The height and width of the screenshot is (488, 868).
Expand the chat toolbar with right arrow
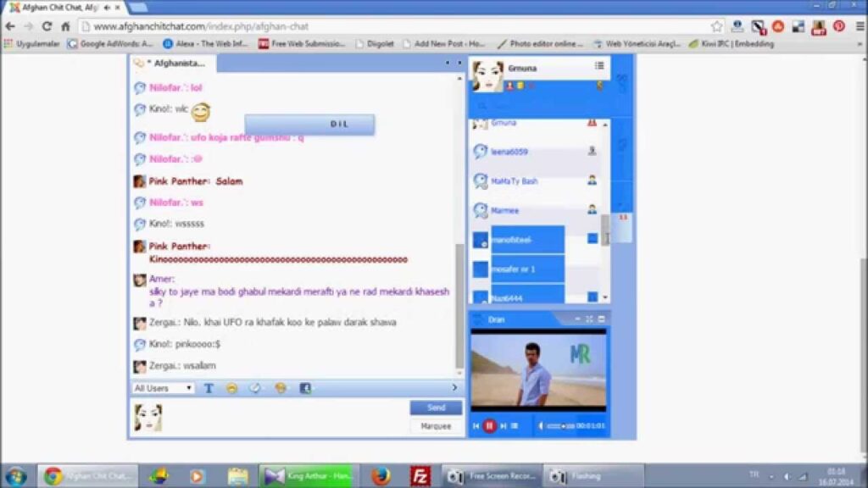point(454,388)
